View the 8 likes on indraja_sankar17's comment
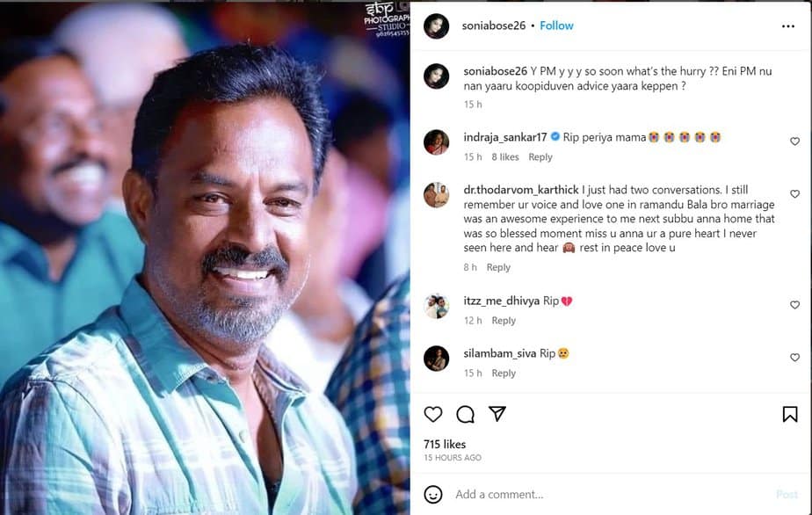The width and height of the screenshot is (812, 515). point(505,157)
